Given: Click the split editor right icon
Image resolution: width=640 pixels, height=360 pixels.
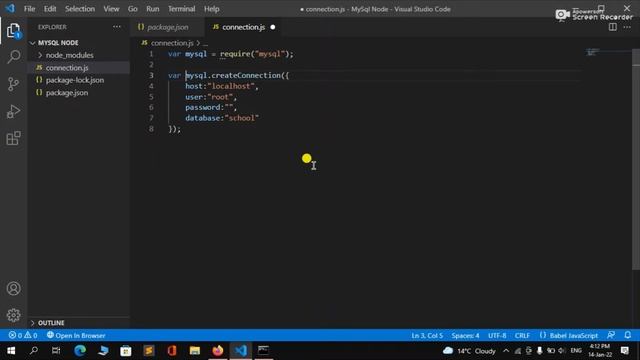Looking at the screenshot, I should [x=613, y=27].
